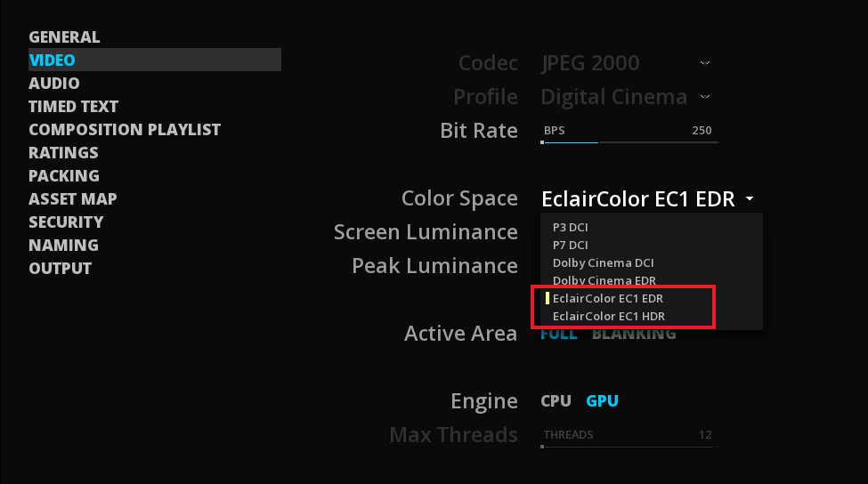Open the GENERAL settings section
Screen dimensions: 868x484
tap(64, 37)
